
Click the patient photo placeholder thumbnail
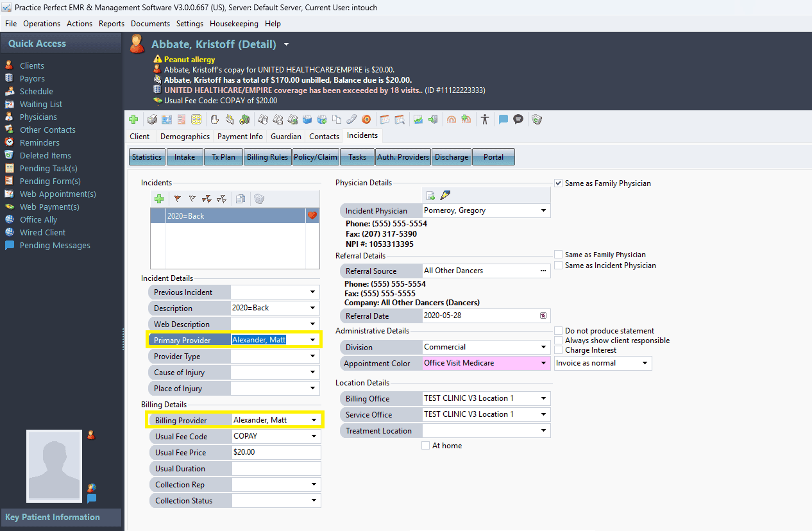54,466
